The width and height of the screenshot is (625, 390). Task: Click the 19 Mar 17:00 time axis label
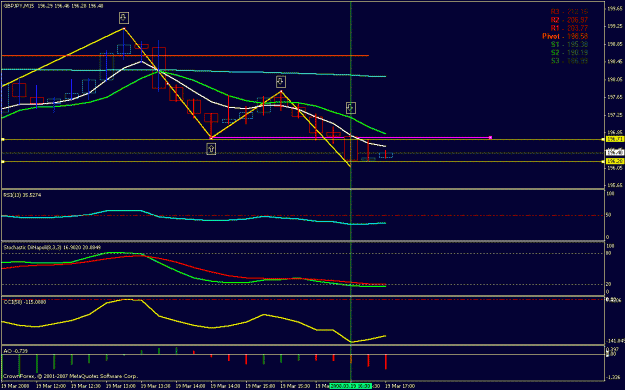coord(400,386)
